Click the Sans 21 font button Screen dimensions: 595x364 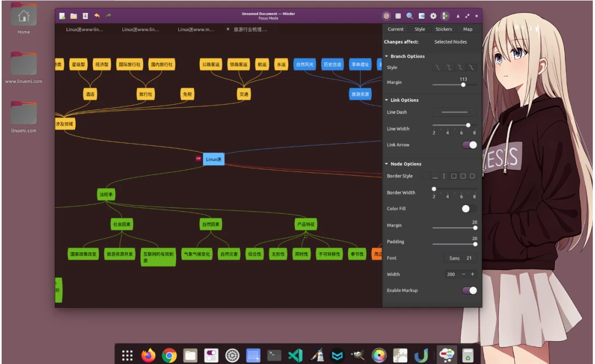coord(461,258)
